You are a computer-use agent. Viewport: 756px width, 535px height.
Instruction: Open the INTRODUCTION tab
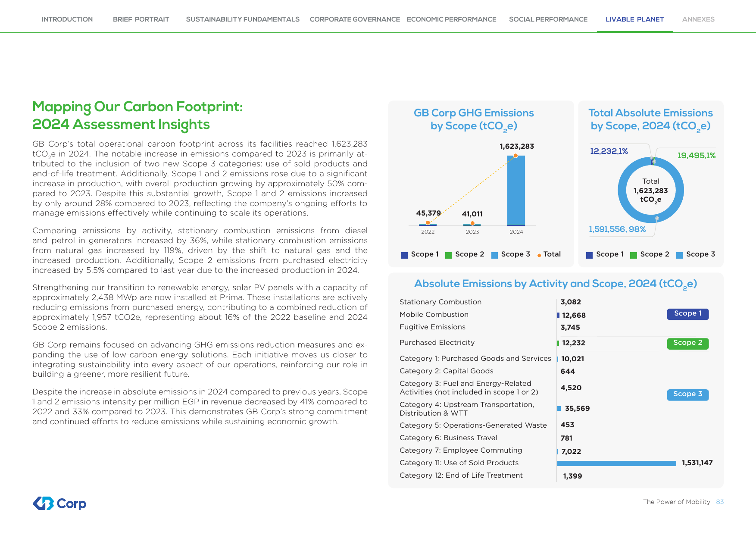67,19
